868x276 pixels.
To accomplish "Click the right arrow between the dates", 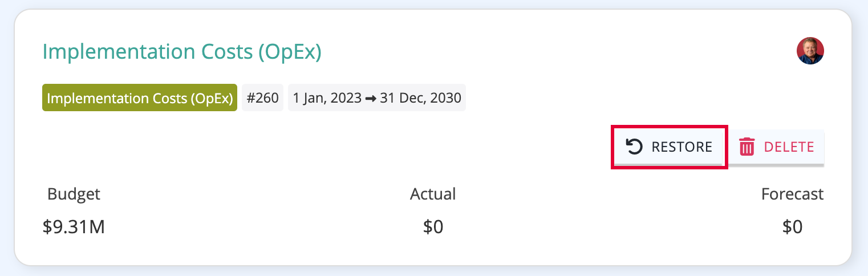I will 371,98.
